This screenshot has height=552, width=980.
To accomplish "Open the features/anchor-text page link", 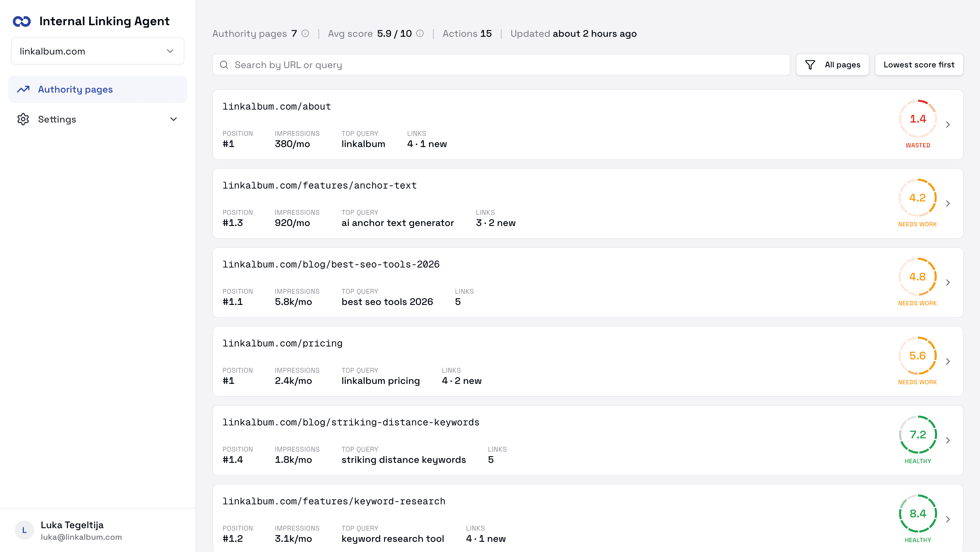I will coord(320,185).
